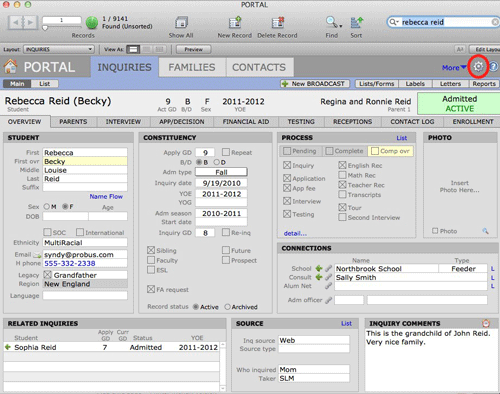Open the Process detail link
The height and width of the screenshot is (394, 500).
295,233
